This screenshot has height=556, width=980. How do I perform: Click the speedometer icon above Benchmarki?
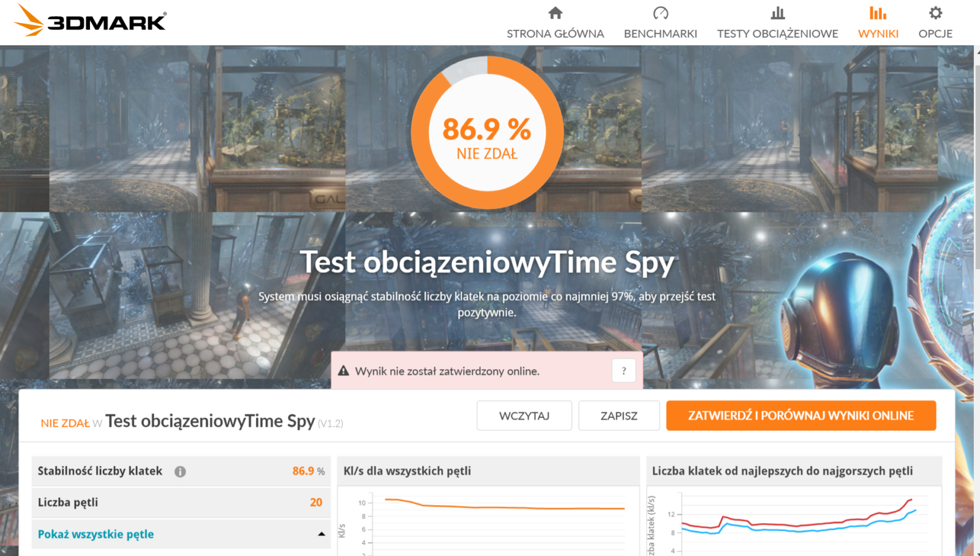tap(660, 13)
